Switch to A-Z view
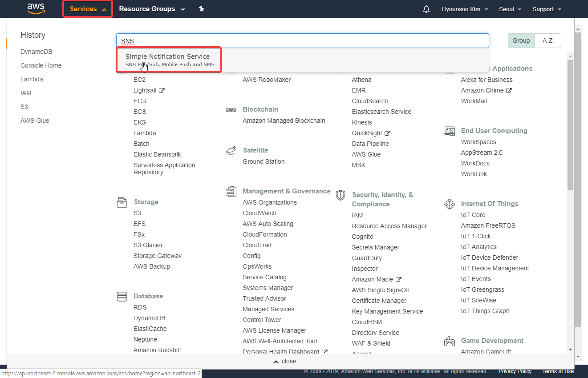 click(547, 40)
